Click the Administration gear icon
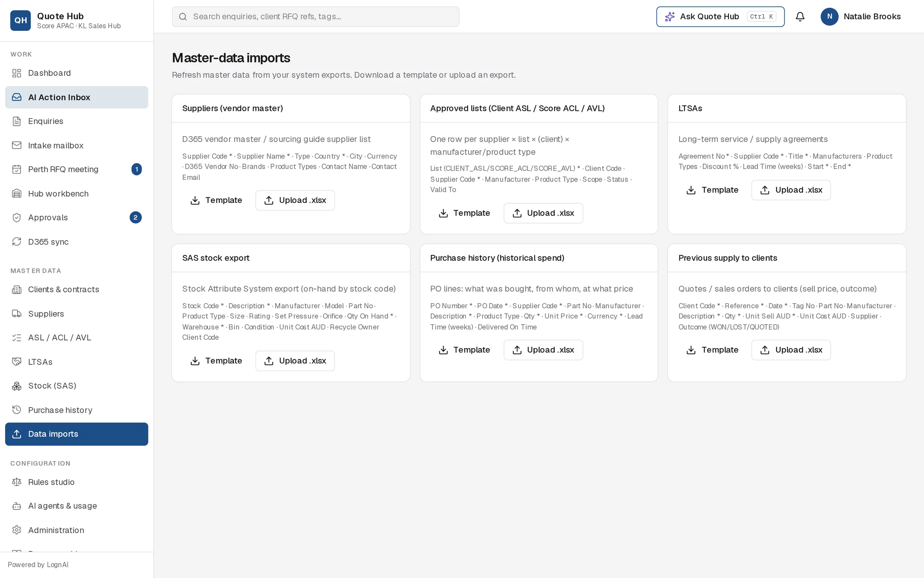 tap(17, 530)
